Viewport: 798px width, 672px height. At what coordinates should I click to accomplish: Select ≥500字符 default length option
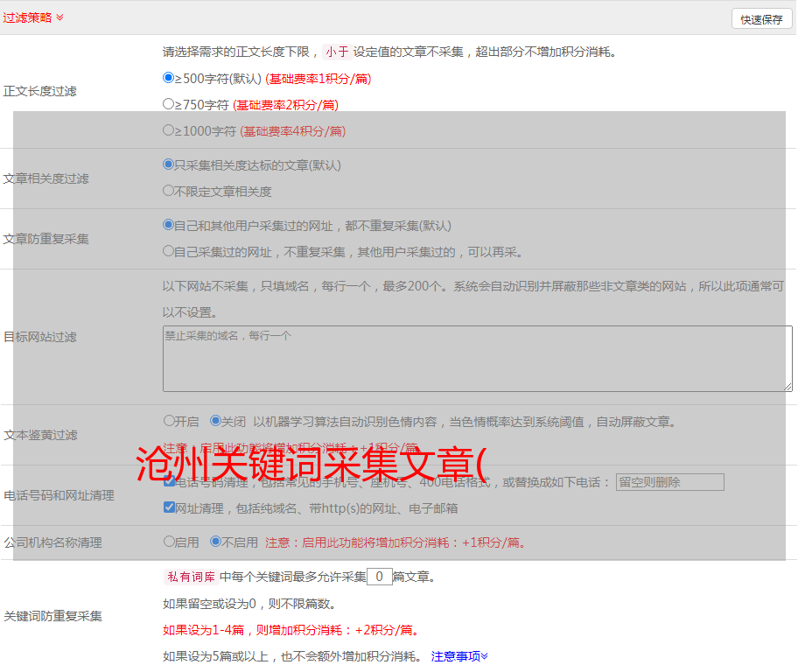(169, 78)
